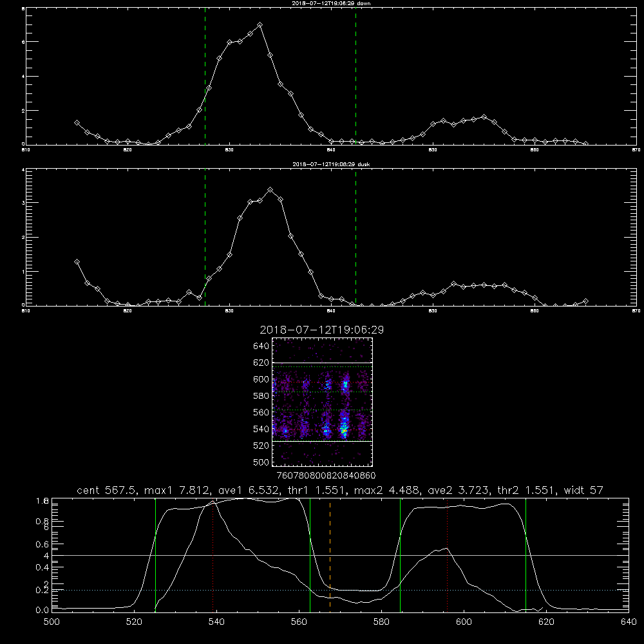Click the 600 x-axis label of bottom plot
Viewport: 644px width, 644px height.
(x=464, y=622)
